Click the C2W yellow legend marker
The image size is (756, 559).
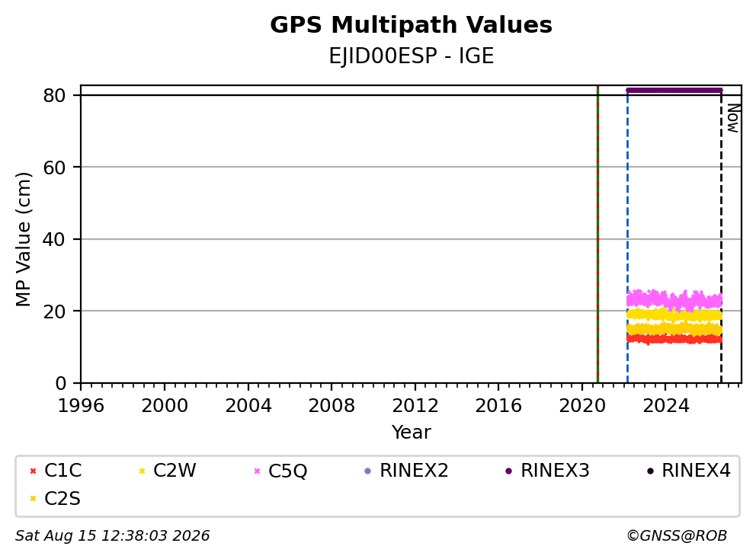(142, 471)
